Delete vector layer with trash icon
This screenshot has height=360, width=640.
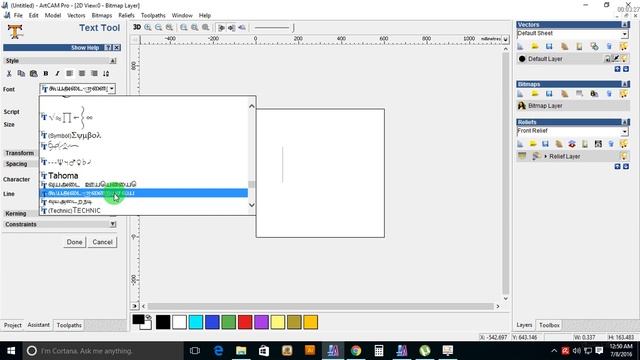609,47
